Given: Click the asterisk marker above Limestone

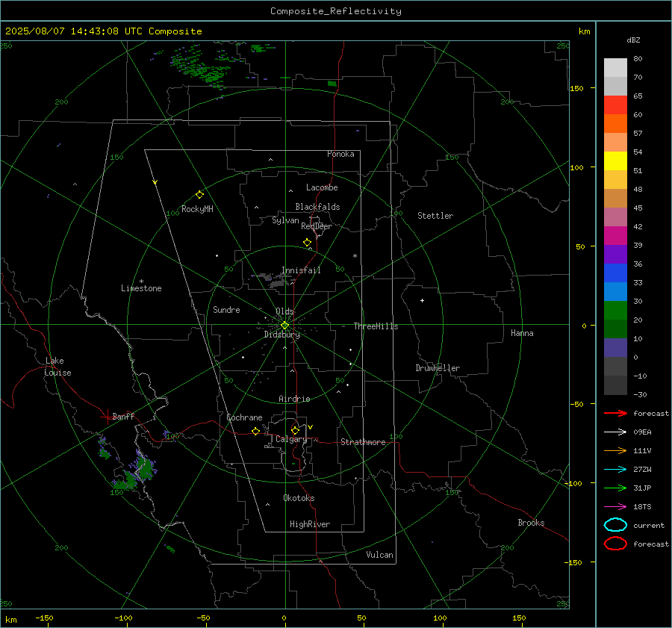Looking at the screenshot, I should [141, 282].
